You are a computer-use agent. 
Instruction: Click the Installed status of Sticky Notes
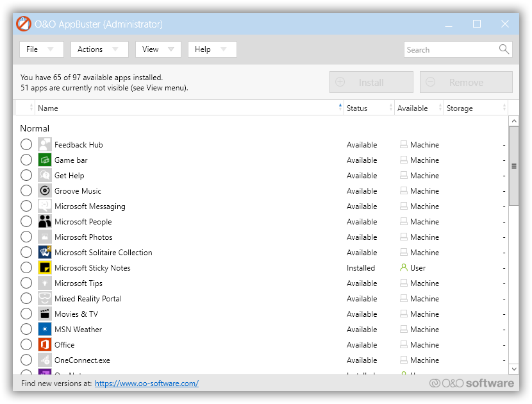[361, 268]
